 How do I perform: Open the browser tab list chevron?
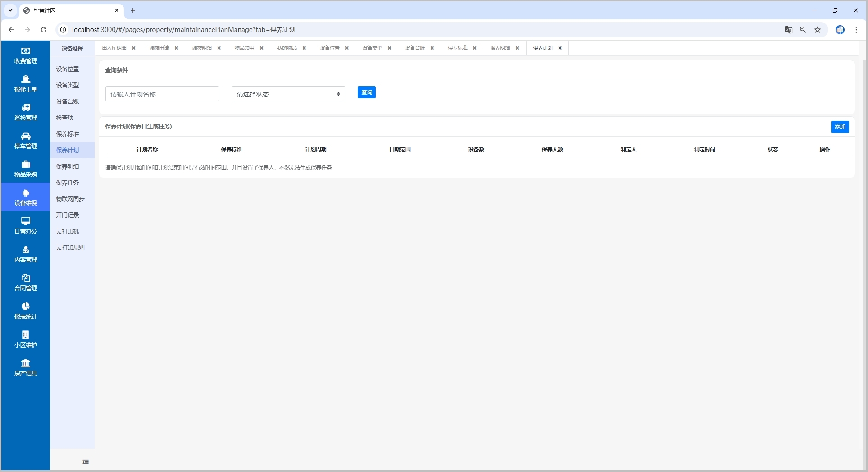(10, 10)
